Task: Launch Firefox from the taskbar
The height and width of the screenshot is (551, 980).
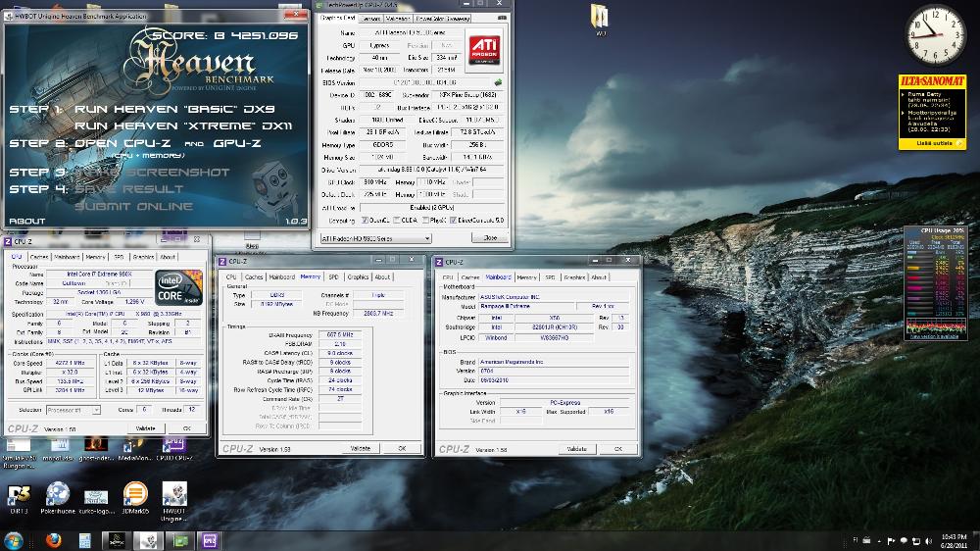Action: pos(54,540)
